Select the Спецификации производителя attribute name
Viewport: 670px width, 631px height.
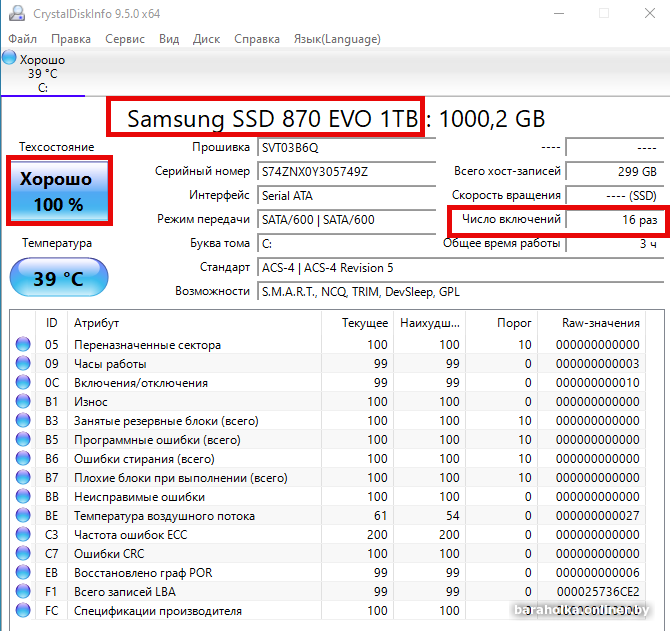(158, 611)
